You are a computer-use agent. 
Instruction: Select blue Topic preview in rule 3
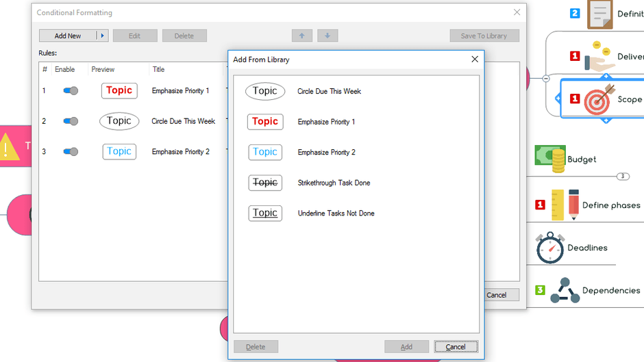[119, 151]
